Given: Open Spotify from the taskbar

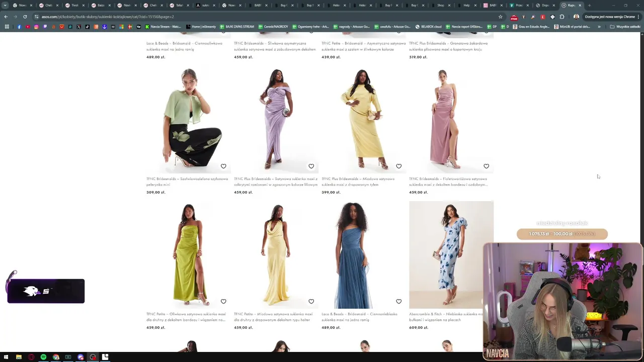Looking at the screenshot, I should [43, 357].
